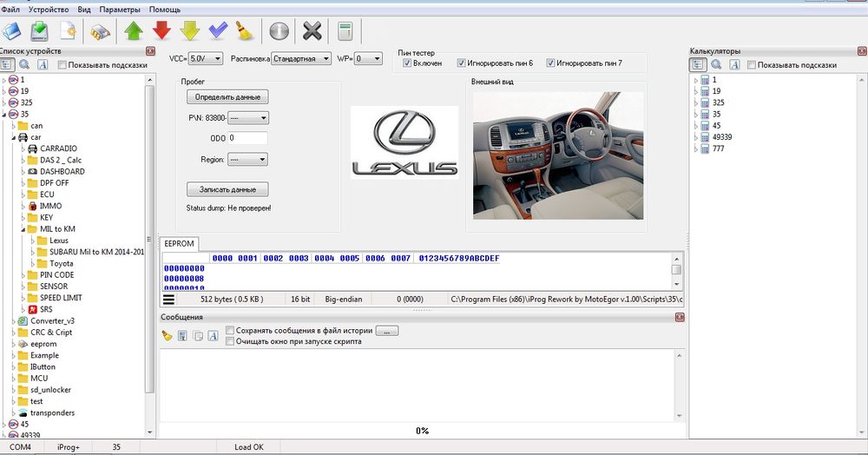
Task: Click tree view icon in device list panel
Action: pos(7,65)
